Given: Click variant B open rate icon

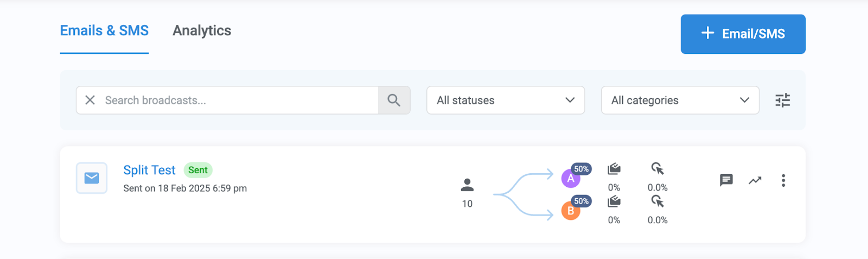Looking at the screenshot, I should tap(614, 201).
